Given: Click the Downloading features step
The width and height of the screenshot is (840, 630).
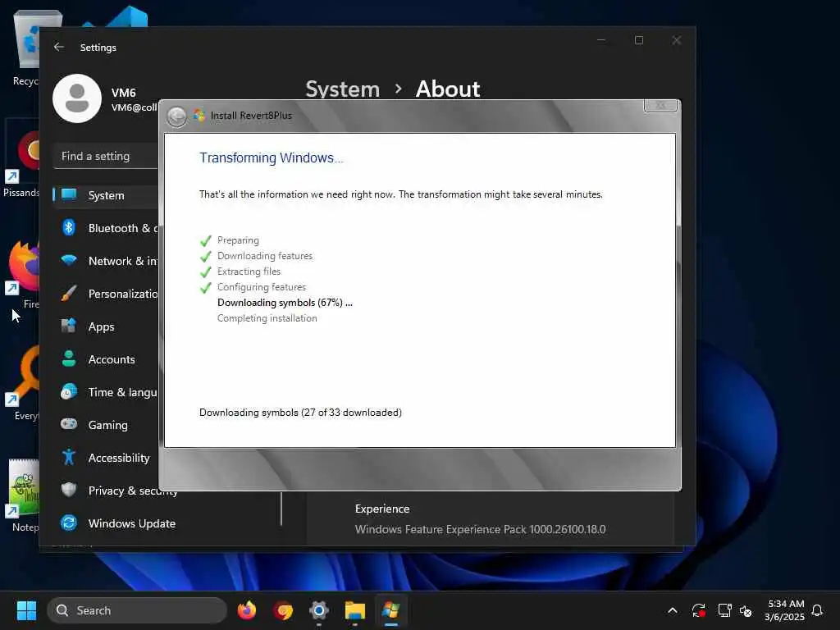Looking at the screenshot, I should click(x=265, y=256).
